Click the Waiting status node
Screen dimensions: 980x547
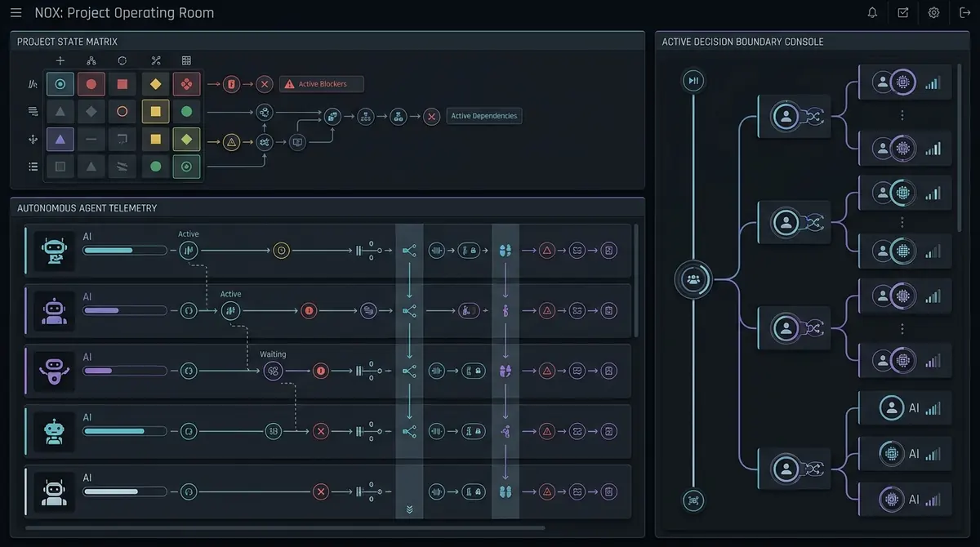(273, 371)
